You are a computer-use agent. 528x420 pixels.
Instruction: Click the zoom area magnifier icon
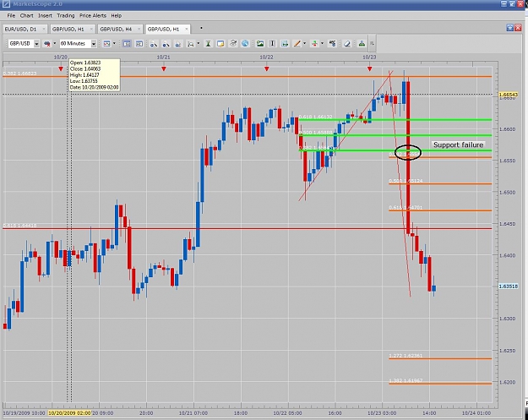191,43
